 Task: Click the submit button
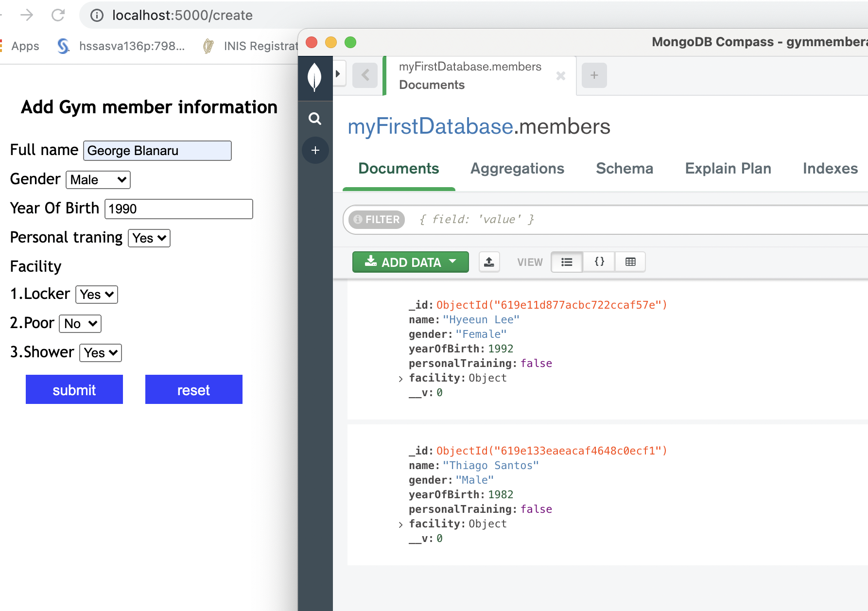tap(74, 389)
